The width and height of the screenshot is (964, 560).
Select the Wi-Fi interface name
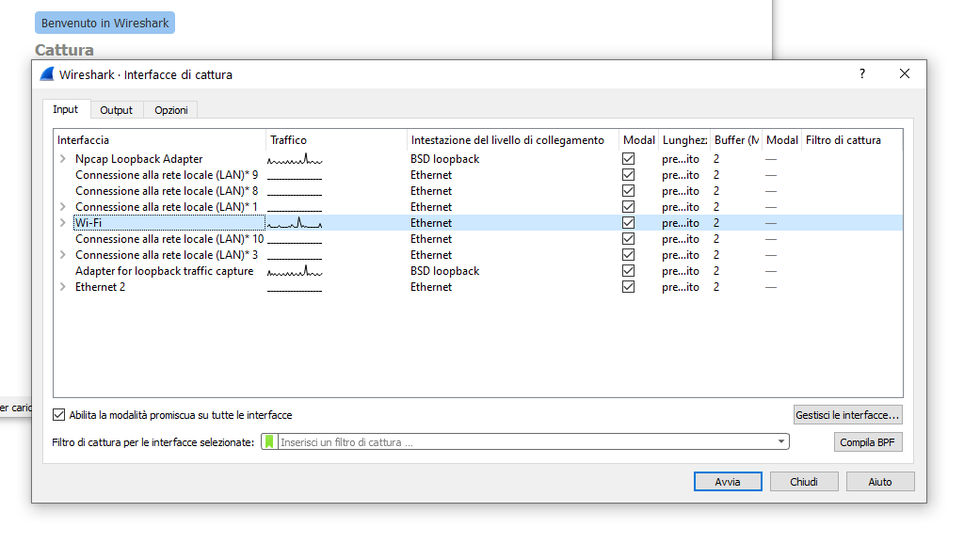pyautogui.click(x=88, y=222)
